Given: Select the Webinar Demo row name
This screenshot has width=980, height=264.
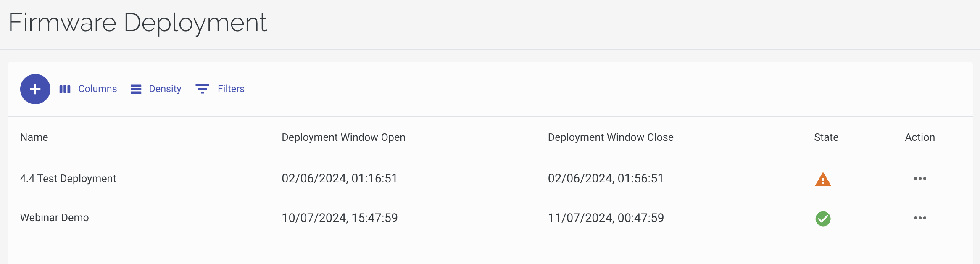Looking at the screenshot, I should point(55,218).
